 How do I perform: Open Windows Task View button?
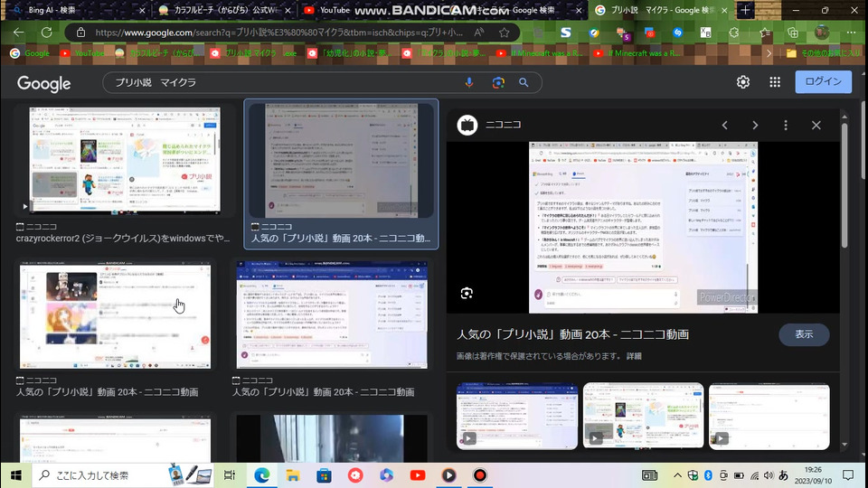pos(229,474)
